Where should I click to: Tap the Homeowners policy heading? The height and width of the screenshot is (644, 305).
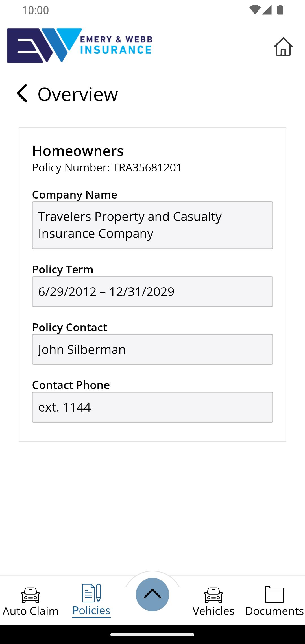click(78, 151)
